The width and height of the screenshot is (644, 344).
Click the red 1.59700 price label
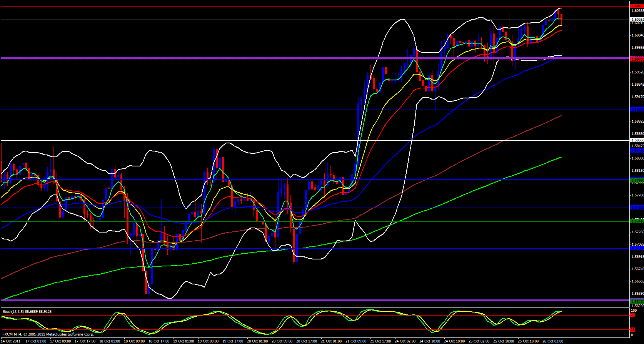tap(637, 59)
